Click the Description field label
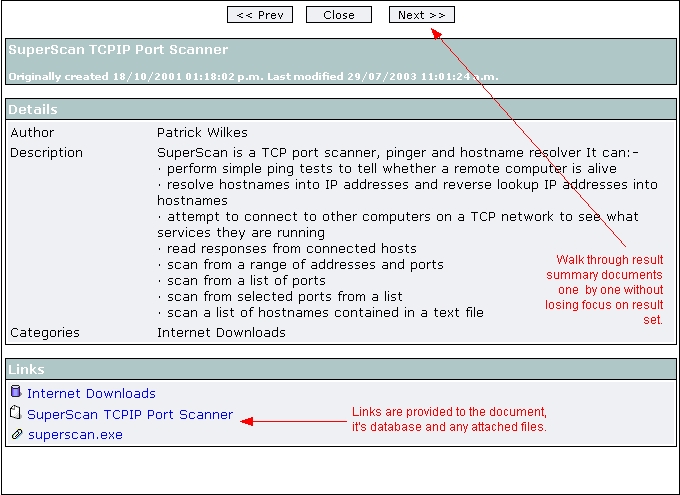The height and width of the screenshot is (495, 680). [46, 153]
